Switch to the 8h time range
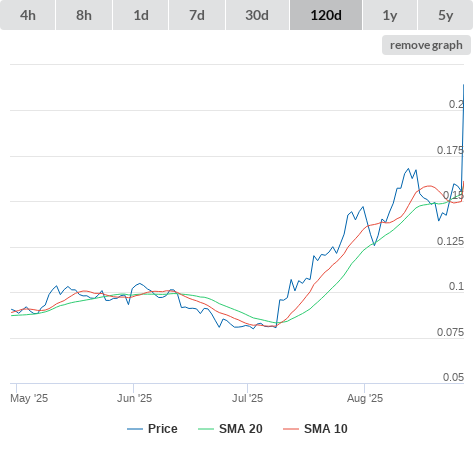Image resolution: width=474 pixels, height=455 pixels. (84, 15)
